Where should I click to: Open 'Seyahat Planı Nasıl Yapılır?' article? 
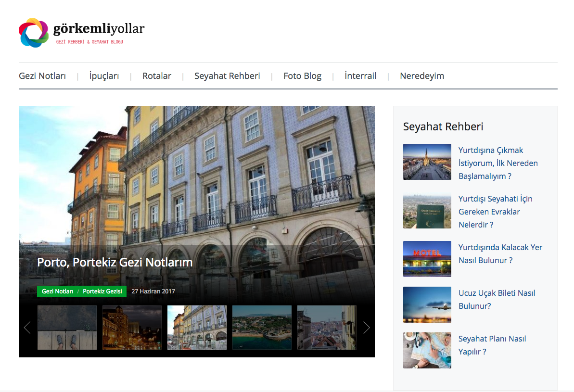[x=492, y=345]
